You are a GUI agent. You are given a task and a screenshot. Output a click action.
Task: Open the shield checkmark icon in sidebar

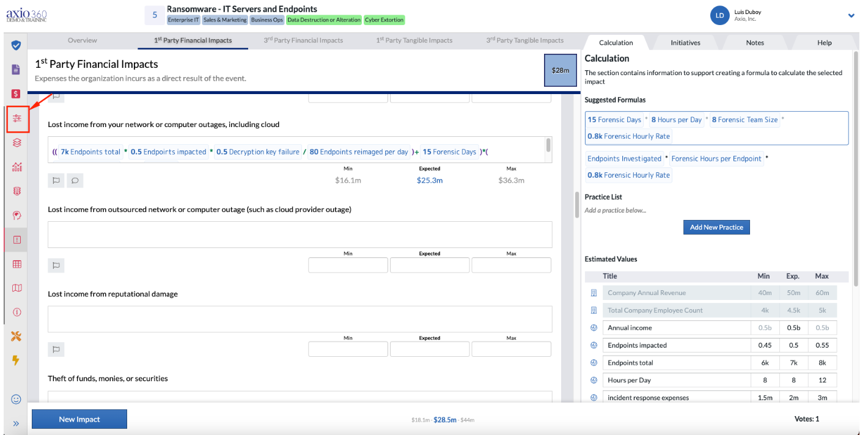17,45
